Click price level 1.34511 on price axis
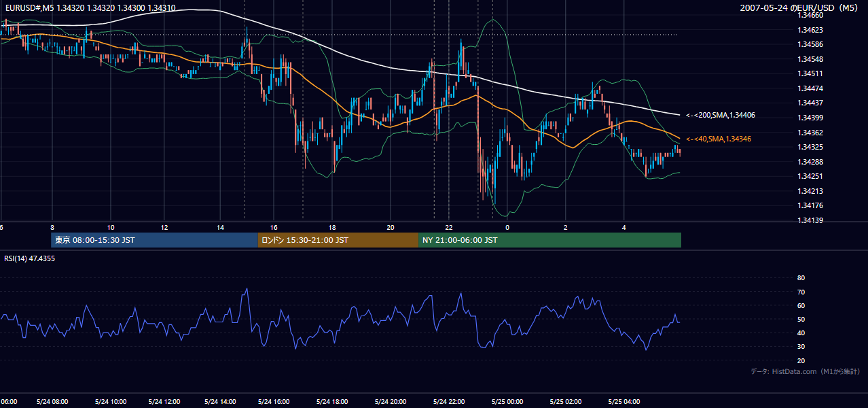Screen dimensions: 868x408 pyautogui.click(x=811, y=73)
